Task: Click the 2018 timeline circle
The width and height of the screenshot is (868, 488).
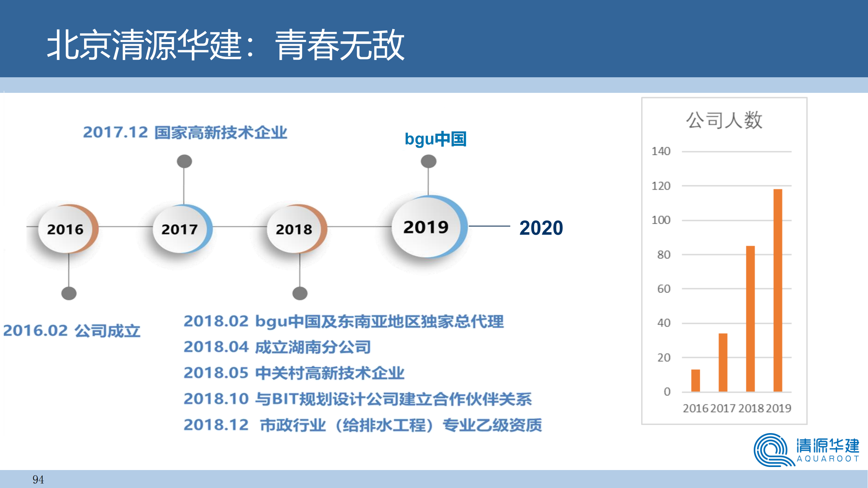Action: [295, 229]
